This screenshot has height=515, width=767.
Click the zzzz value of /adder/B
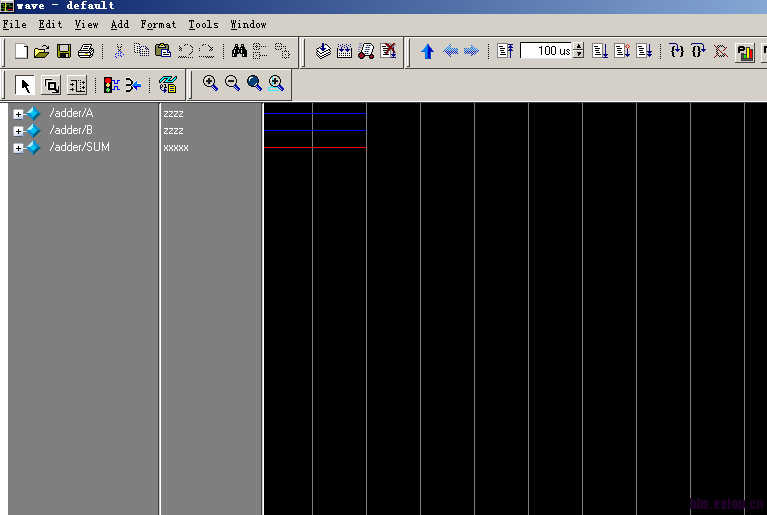coord(173,131)
